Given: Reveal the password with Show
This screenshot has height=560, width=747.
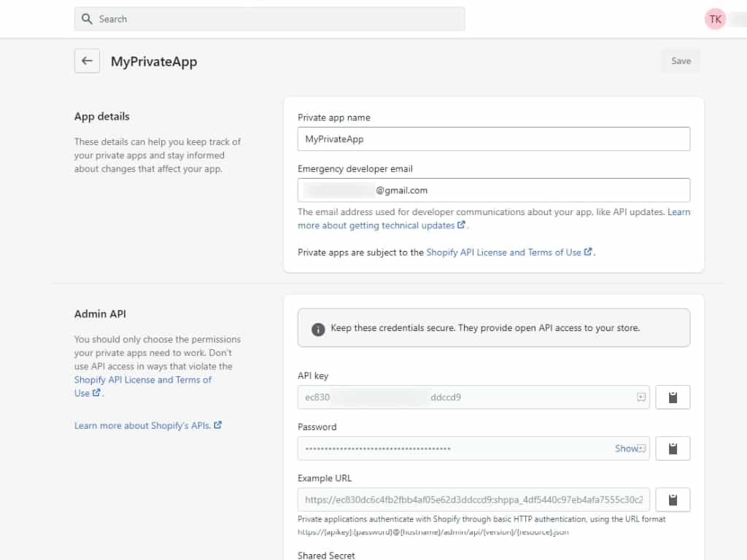Looking at the screenshot, I should click(x=626, y=448).
